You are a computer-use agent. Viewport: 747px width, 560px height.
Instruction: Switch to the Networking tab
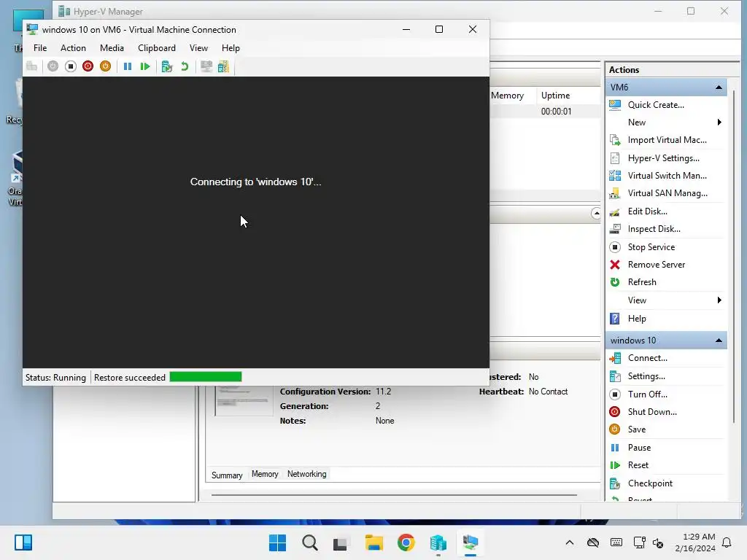[x=307, y=474]
